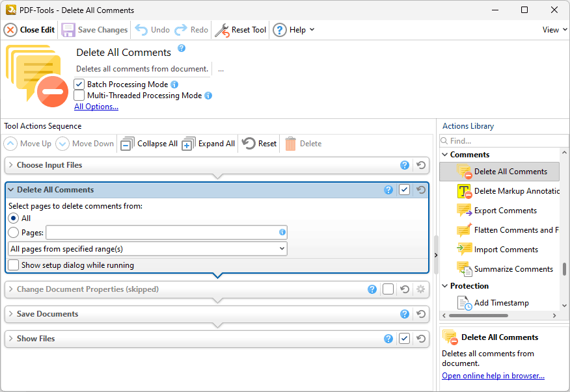Reset the Change Document Properties step
570x392 pixels.
(405, 289)
